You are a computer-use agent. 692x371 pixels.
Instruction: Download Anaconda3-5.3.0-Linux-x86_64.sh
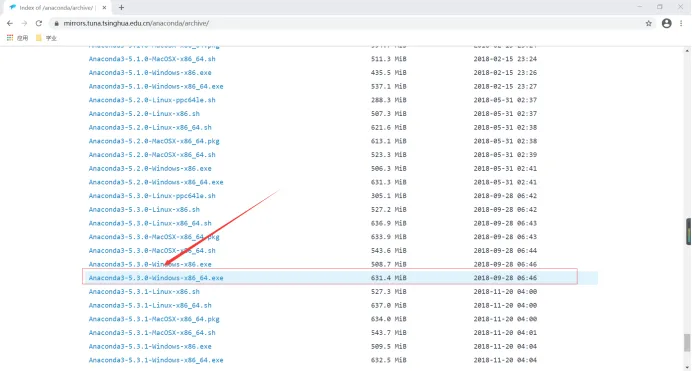(150, 223)
